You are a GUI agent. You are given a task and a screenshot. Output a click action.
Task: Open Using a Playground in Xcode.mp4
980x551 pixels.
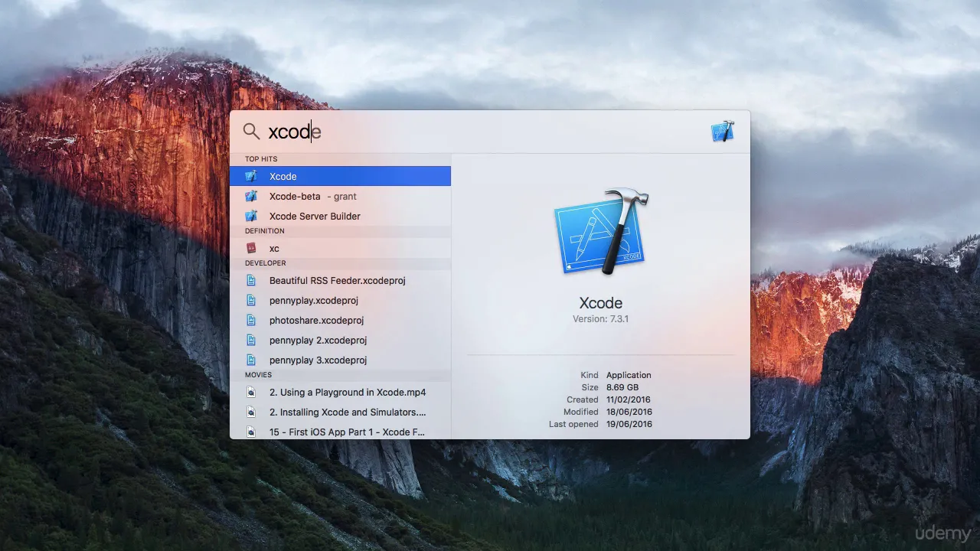(340, 392)
